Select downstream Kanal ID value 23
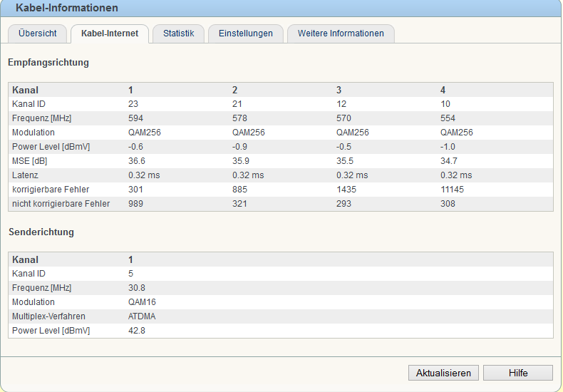563x392 pixels. (x=133, y=104)
